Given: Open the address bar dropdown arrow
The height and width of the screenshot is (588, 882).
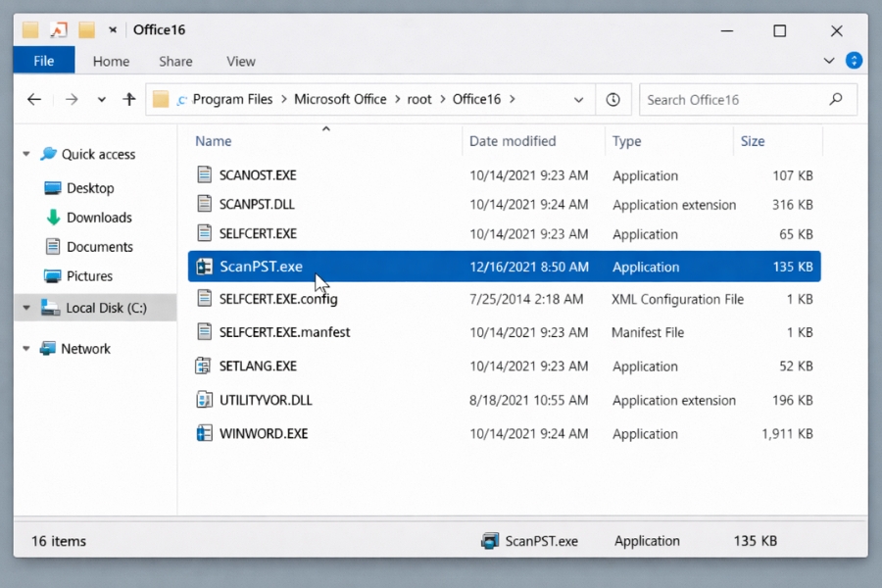Looking at the screenshot, I should pos(578,99).
